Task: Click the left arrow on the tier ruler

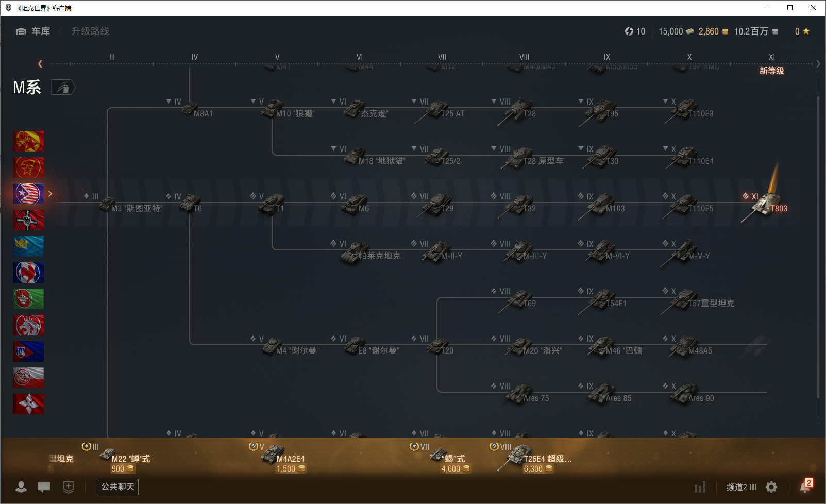Action: 40,64
